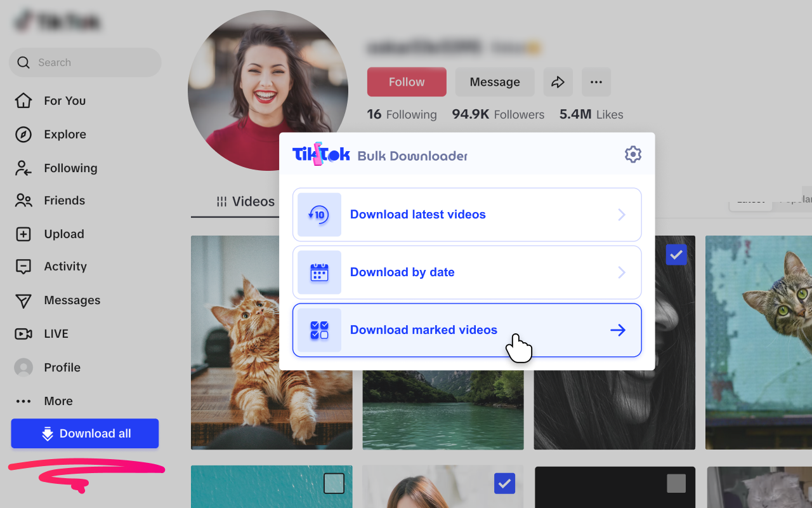This screenshot has width=812, height=508.
Task: Open the For You home icon
Action: [23, 100]
